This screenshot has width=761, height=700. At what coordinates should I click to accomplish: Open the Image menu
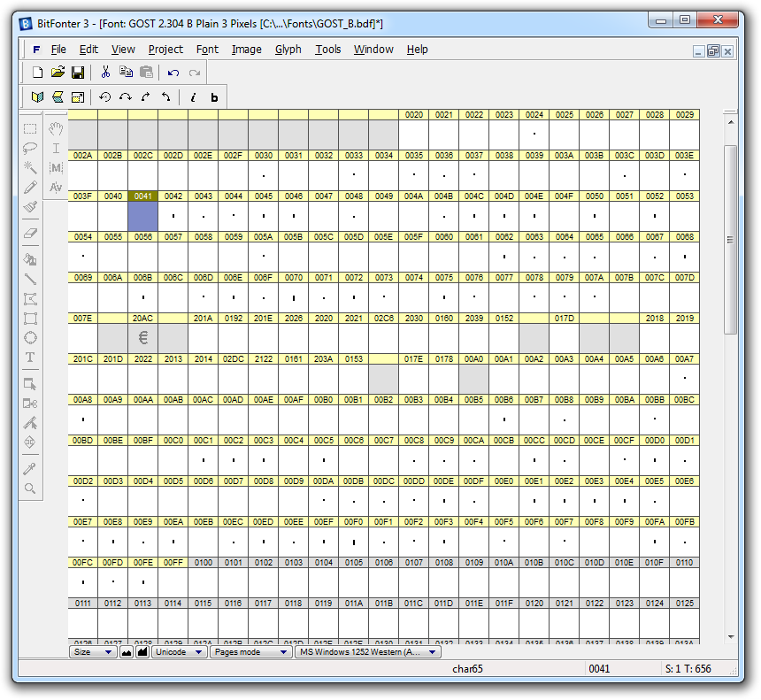point(247,50)
